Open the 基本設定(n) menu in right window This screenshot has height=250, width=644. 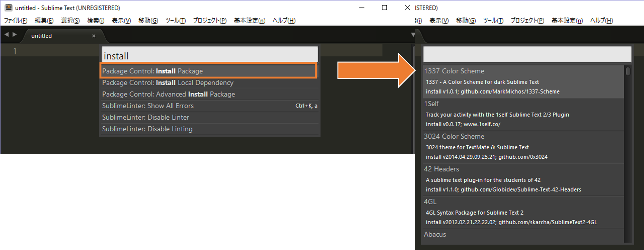click(567, 21)
